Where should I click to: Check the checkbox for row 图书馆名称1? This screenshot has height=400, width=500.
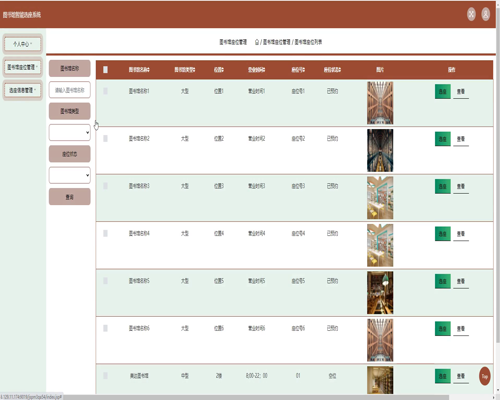105,91
